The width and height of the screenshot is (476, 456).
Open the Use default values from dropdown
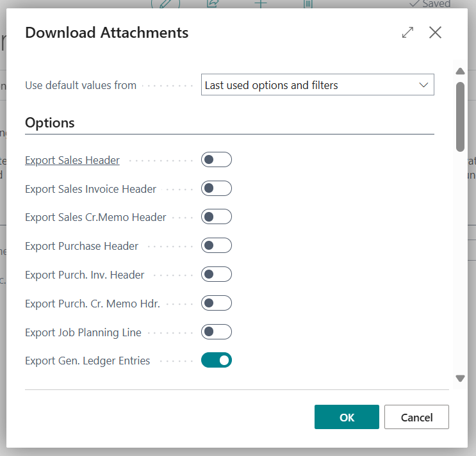point(318,85)
